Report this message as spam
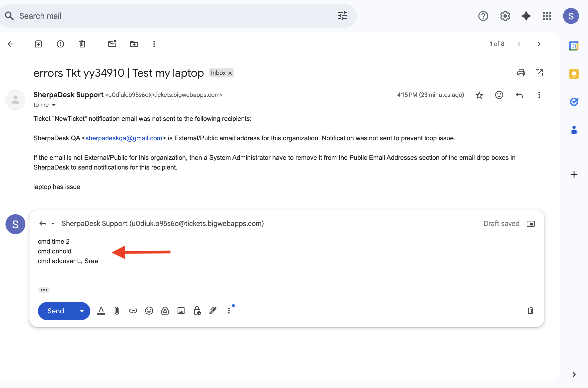Viewport: 588px width, 388px height. pos(60,44)
